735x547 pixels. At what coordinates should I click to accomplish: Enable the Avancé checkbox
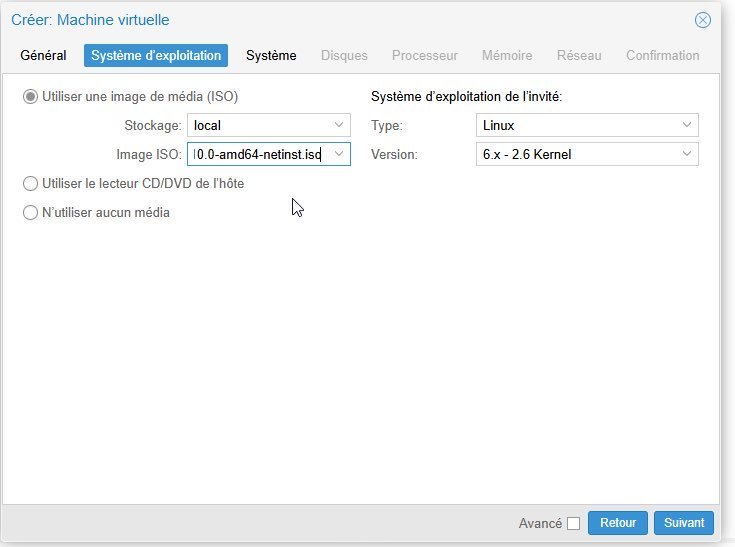tap(573, 523)
